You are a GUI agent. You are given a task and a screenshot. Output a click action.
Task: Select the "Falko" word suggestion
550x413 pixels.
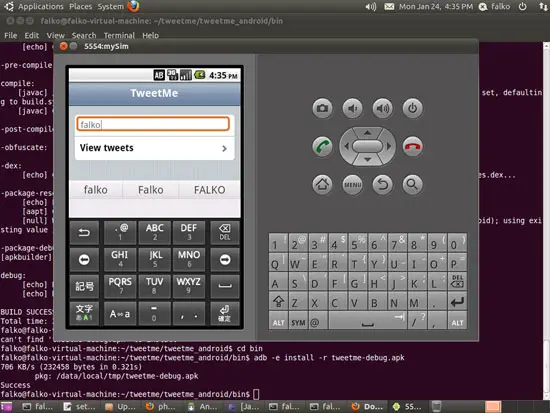pos(151,190)
